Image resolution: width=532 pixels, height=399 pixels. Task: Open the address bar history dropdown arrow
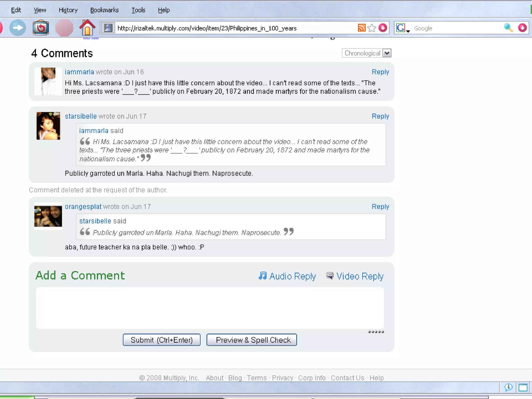383,28
